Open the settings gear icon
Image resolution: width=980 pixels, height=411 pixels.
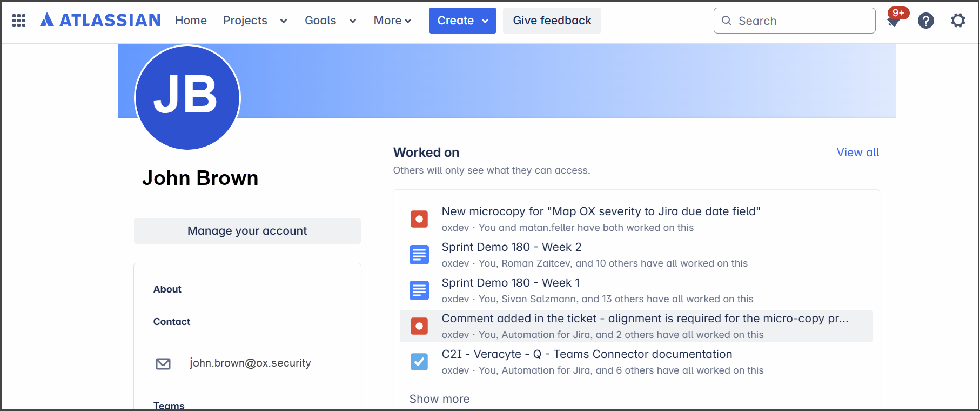coord(958,21)
